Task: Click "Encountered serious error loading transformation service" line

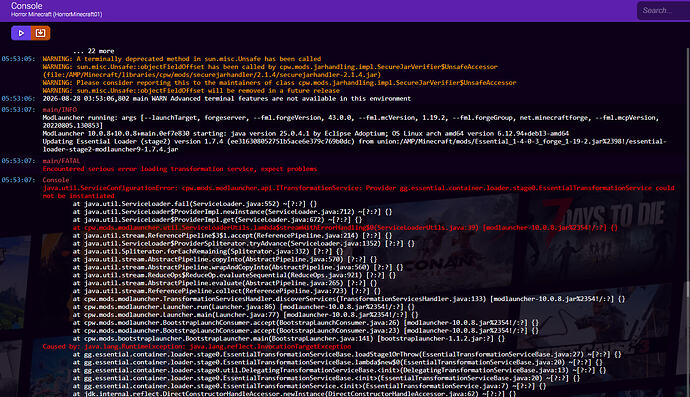Action: pos(180,169)
